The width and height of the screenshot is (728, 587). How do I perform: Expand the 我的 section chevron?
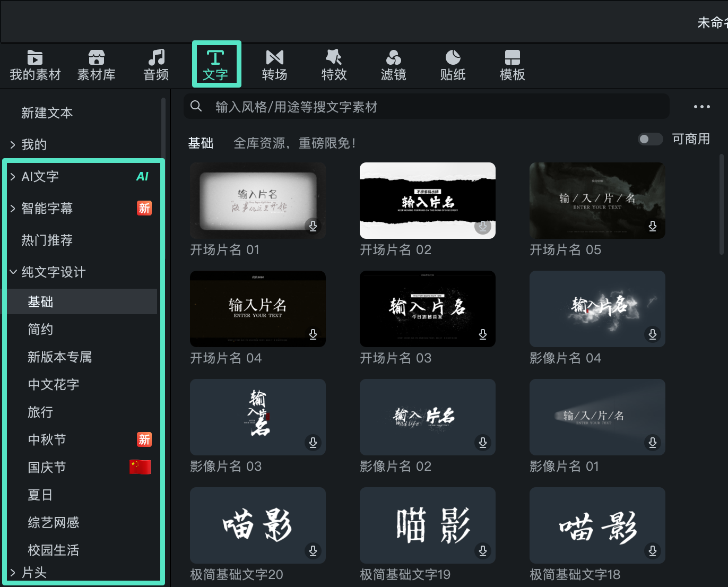[x=13, y=145]
